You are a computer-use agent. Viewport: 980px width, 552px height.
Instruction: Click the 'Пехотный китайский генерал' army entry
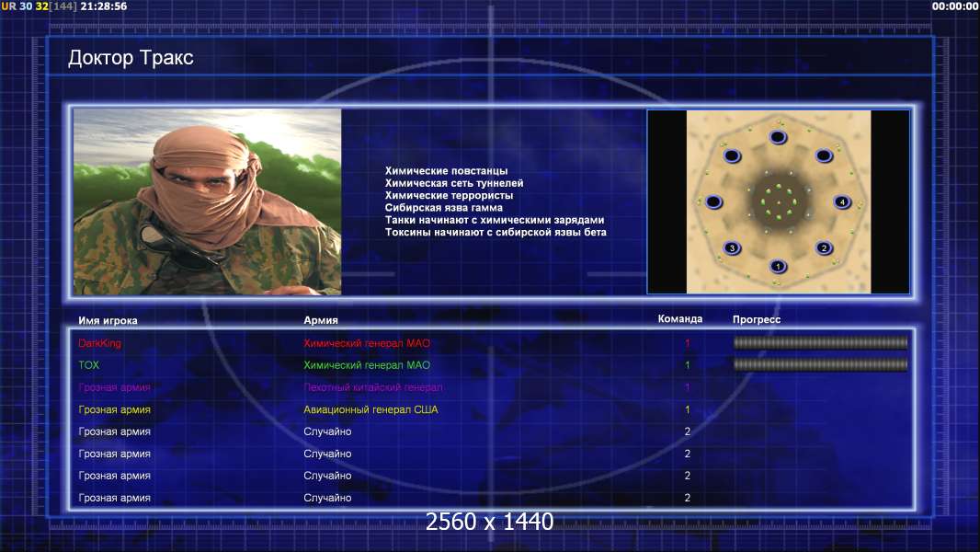373,387
